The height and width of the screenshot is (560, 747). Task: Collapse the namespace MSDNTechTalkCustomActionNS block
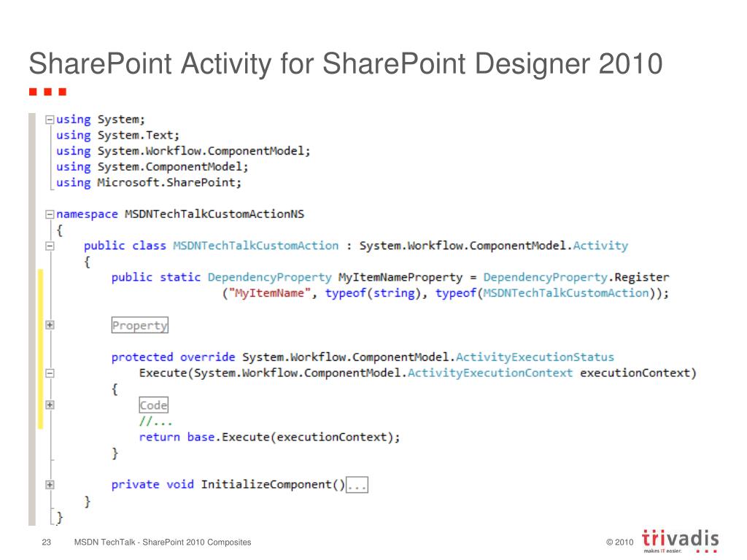coord(50,214)
